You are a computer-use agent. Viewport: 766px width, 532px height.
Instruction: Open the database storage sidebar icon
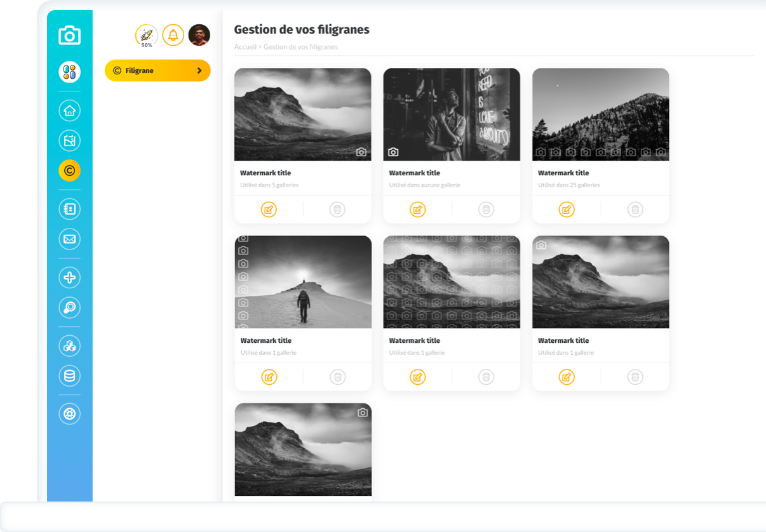[69, 376]
